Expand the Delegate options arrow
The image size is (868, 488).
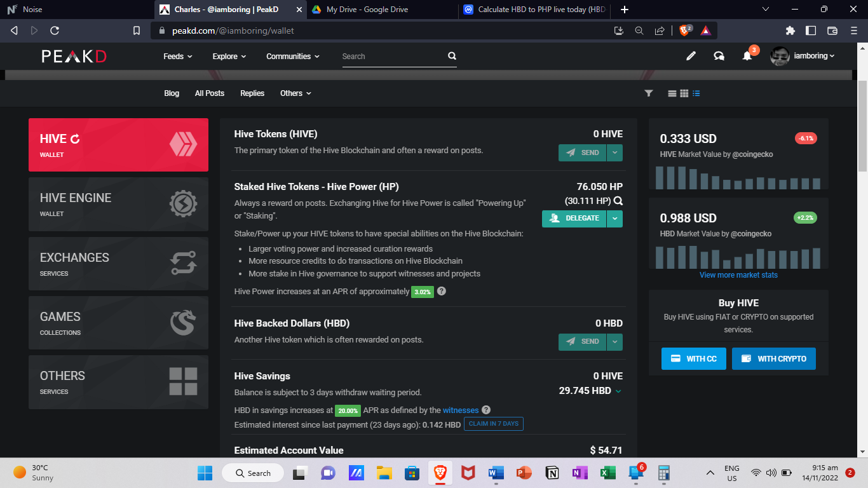614,219
